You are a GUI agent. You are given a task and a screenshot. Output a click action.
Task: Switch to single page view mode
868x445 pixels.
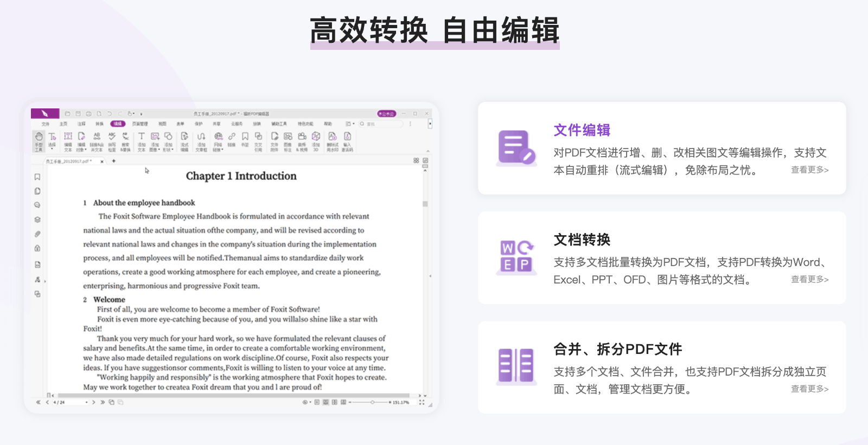(317, 402)
